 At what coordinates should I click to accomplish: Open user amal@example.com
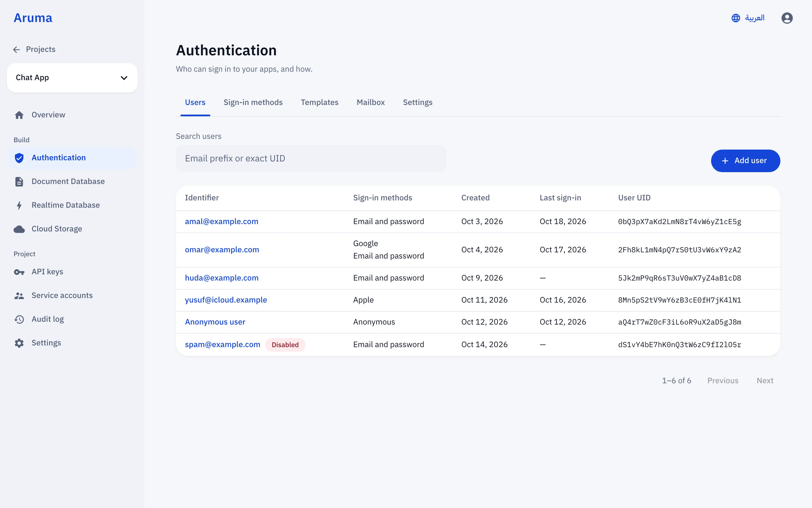221,222
